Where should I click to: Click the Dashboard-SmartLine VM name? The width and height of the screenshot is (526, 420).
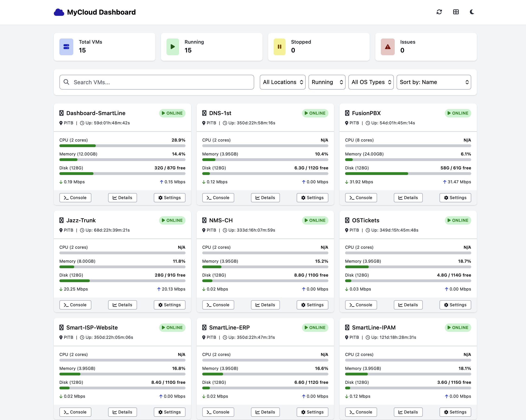[x=96, y=113]
